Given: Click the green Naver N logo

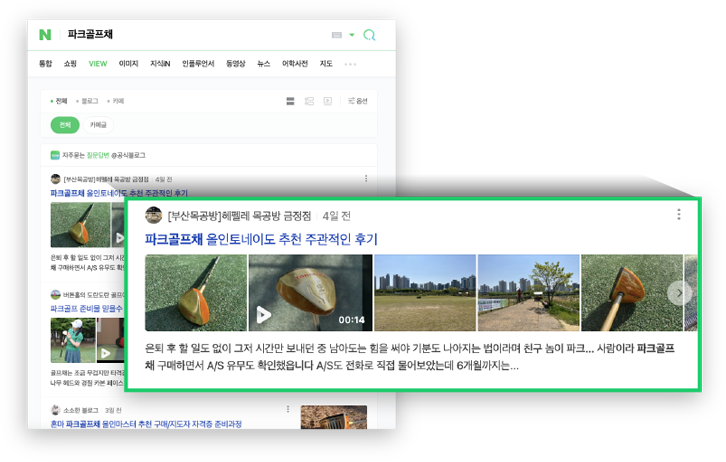Looking at the screenshot, I should (45, 35).
